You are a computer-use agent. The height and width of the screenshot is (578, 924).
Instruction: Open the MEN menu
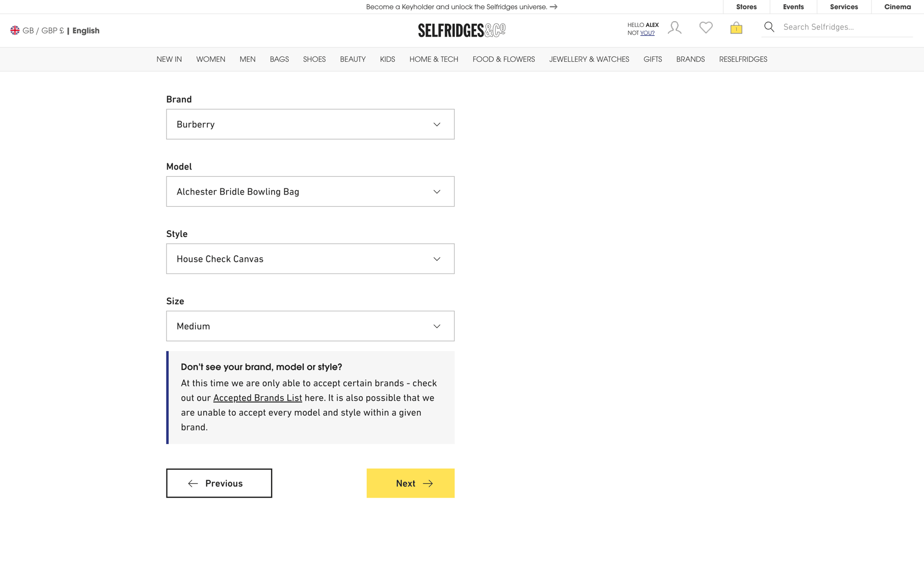tap(247, 59)
